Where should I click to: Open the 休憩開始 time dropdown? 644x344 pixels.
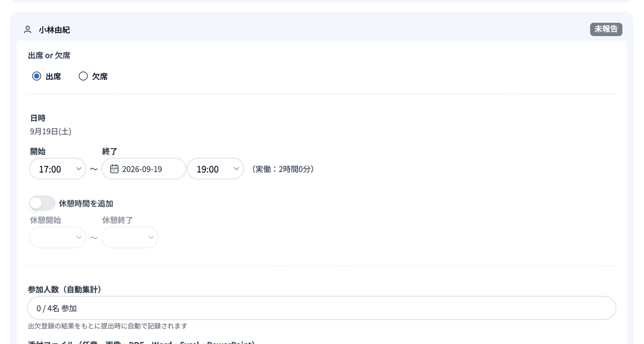58,237
